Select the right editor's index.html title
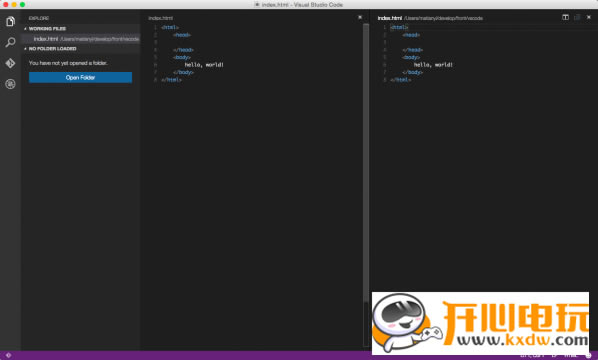This screenshot has width=598, height=360. [x=390, y=18]
